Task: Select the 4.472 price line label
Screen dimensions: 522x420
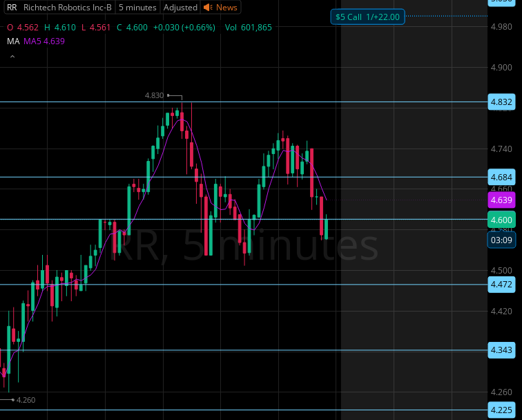Action: tap(501, 285)
